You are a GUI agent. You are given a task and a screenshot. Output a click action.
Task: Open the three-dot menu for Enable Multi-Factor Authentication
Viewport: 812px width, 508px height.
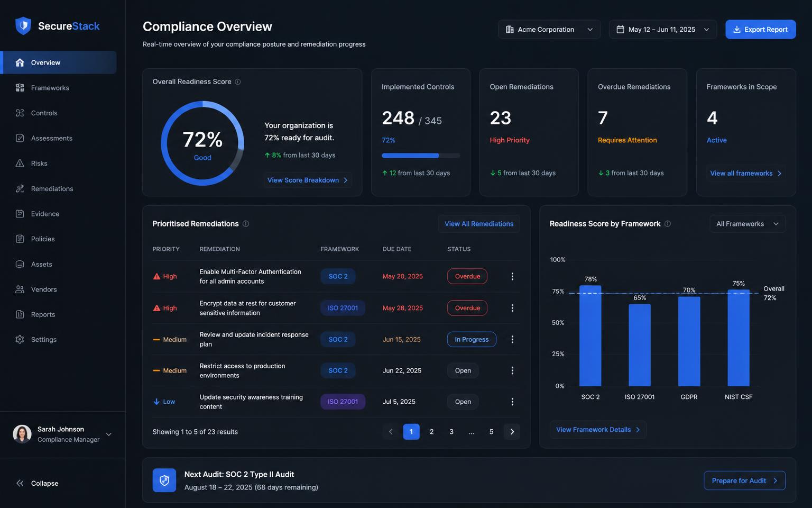coord(512,276)
